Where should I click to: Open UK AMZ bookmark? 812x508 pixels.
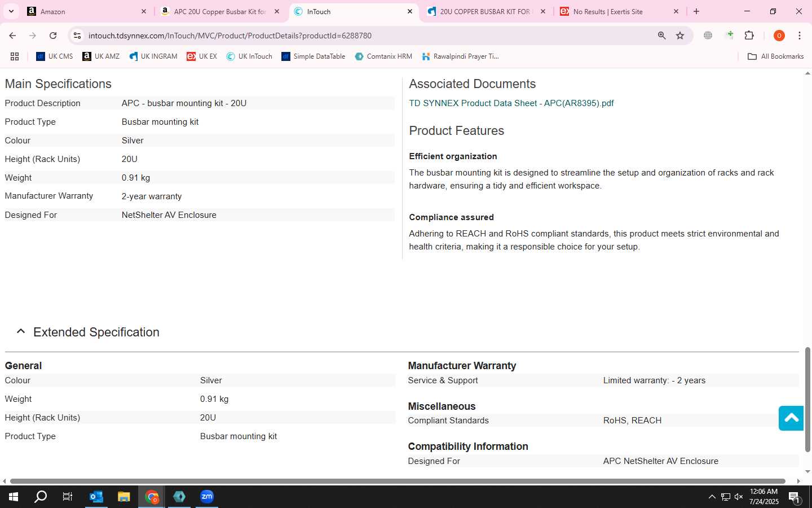click(101, 56)
